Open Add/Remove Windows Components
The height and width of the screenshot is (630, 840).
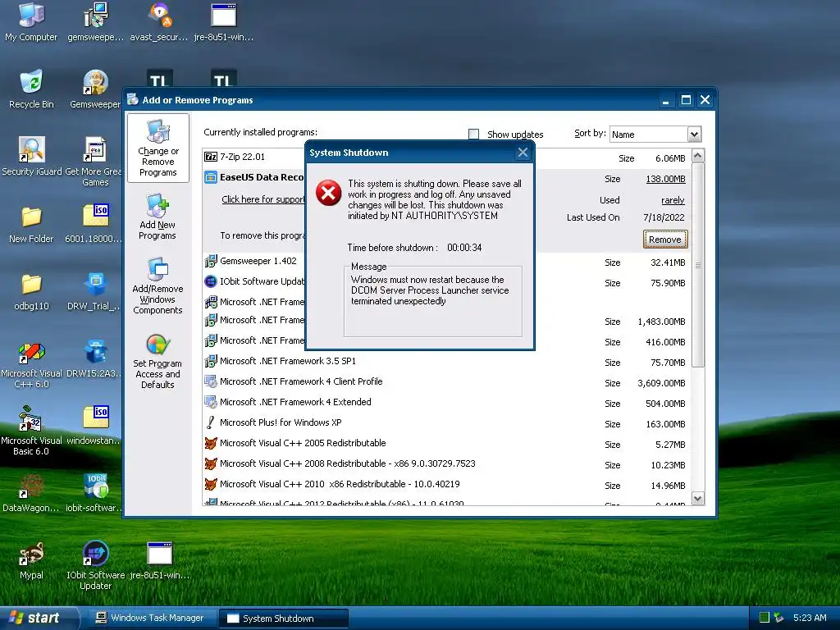coord(157,286)
